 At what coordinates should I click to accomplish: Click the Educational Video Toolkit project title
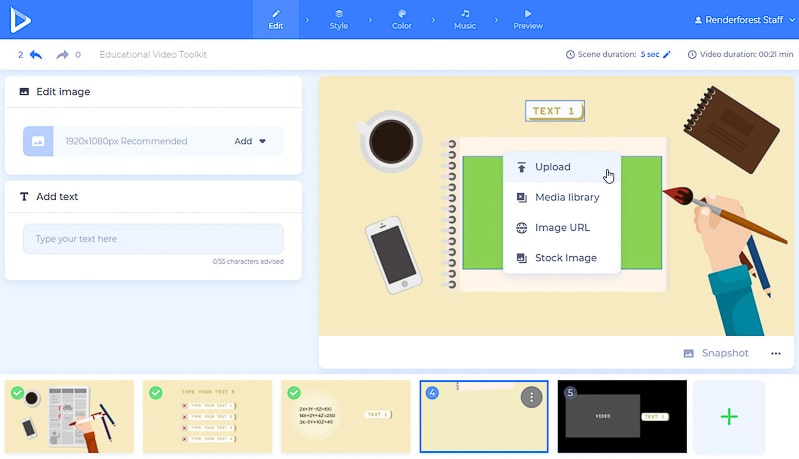[x=153, y=55]
